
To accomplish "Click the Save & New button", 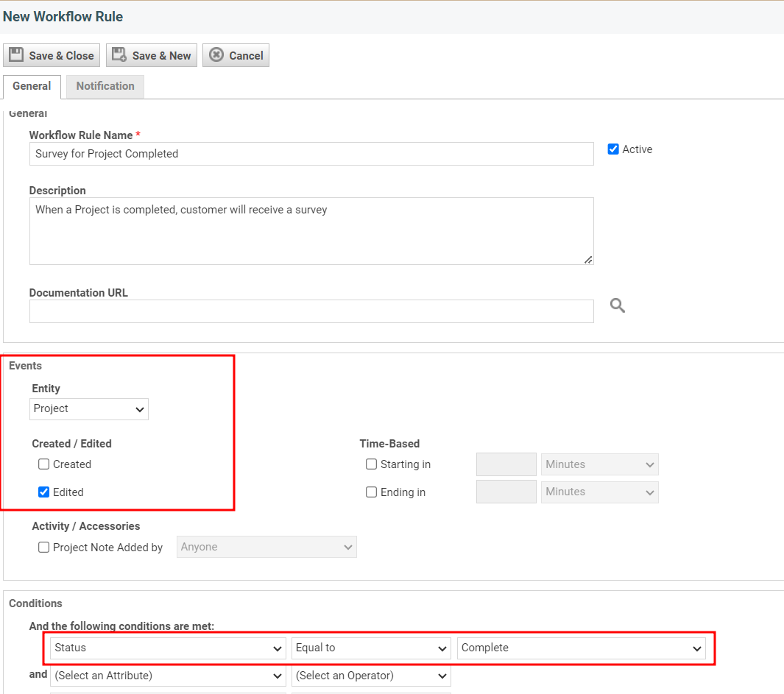I will click(x=152, y=55).
